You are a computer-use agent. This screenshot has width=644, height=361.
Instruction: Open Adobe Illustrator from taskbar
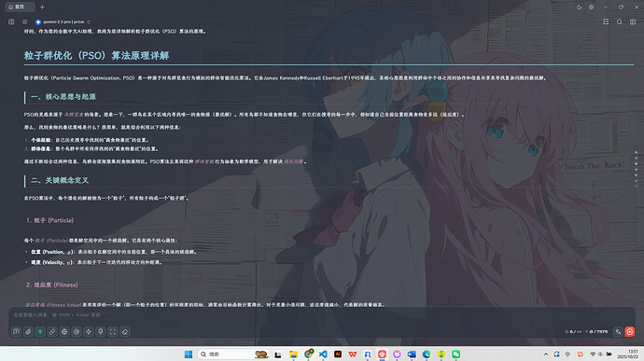[338, 354]
